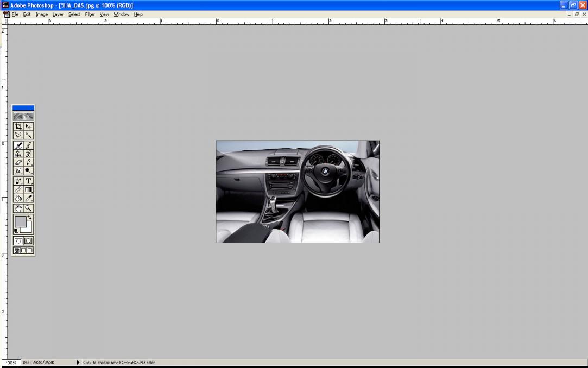Restore down the document window in menu bar
This screenshot has height=368, width=588.
(x=577, y=14)
